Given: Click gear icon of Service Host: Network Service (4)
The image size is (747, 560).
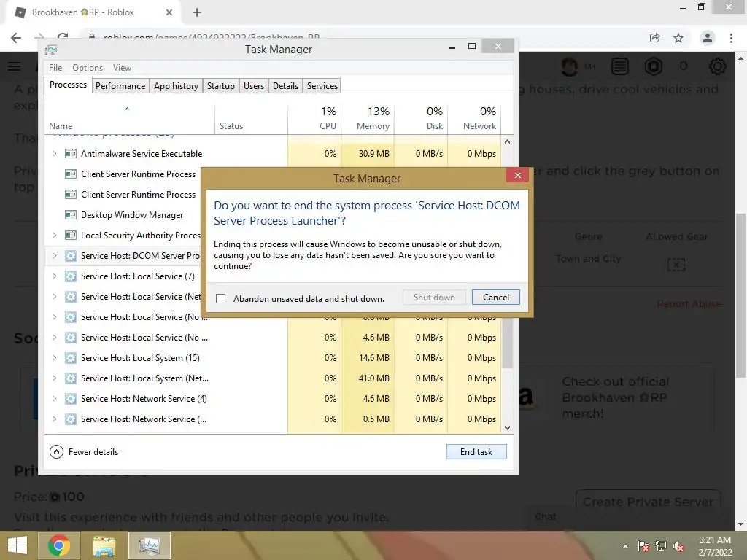Looking at the screenshot, I should click(71, 399).
